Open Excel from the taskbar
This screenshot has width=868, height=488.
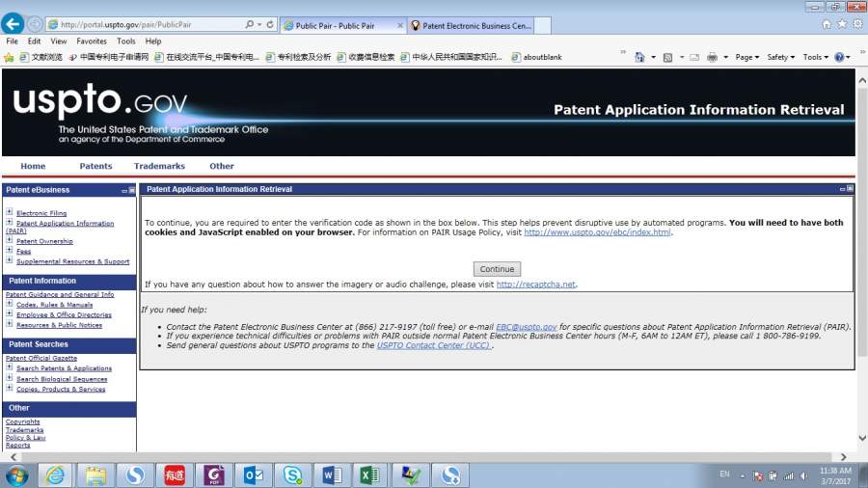coord(369,475)
